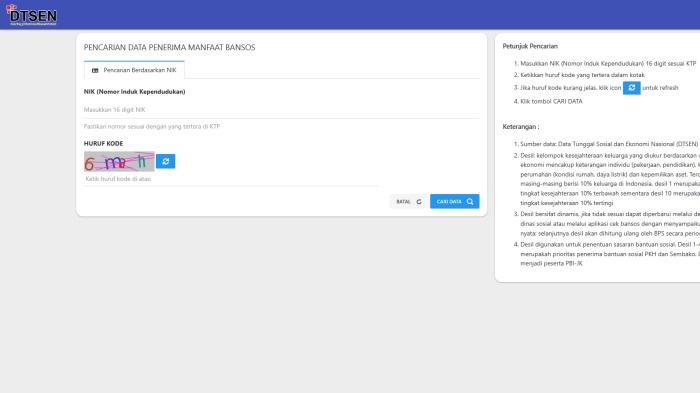Click the hint about matching KTP number
This screenshot has width=700, height=393.
click(152, 126)
